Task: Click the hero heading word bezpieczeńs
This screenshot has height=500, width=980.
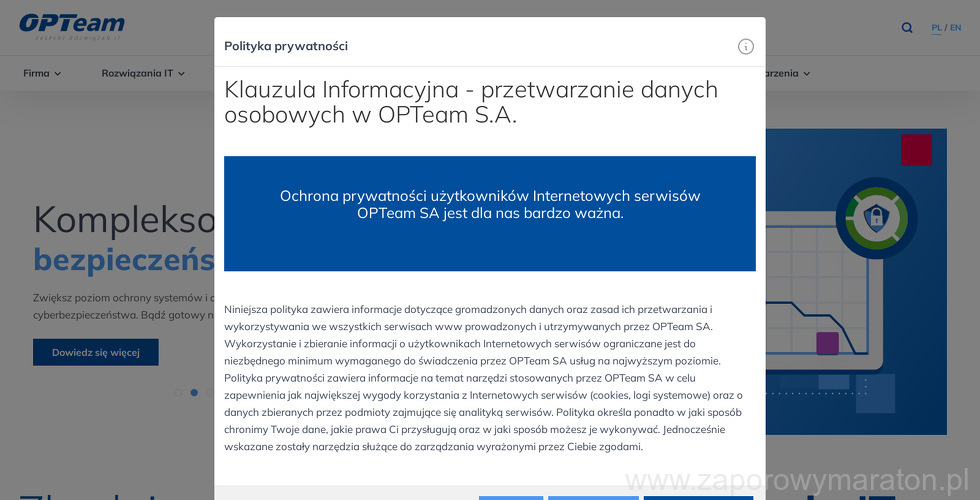Action: pyautogui.click(x=124, y=259)
